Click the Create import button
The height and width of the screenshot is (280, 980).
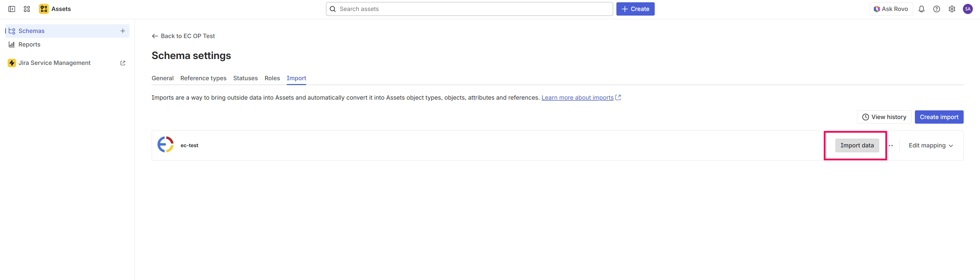click(x=939, y=117)
